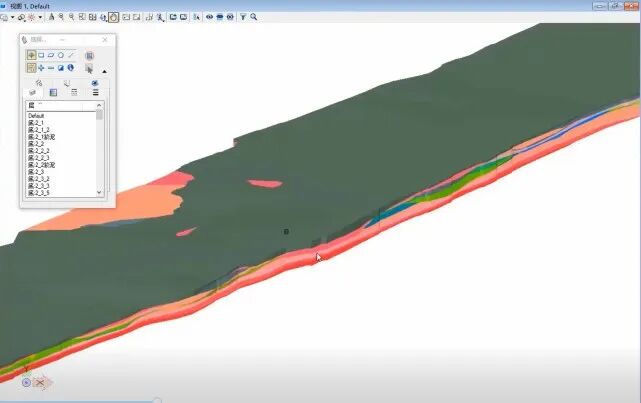Select the individual element selection tool
The width and height of the screenshot is (641, 403).
point(31,55)
